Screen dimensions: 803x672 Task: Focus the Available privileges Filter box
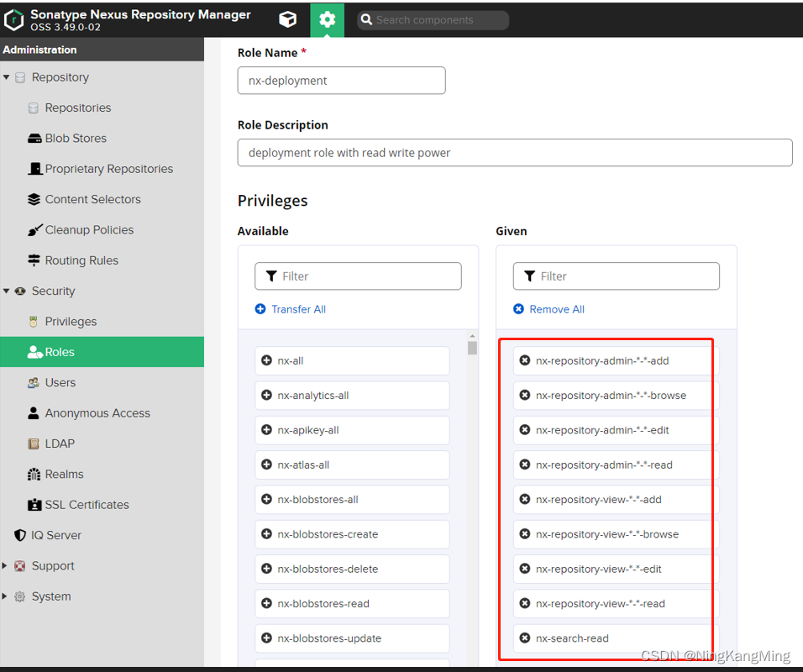click(358, 276)
